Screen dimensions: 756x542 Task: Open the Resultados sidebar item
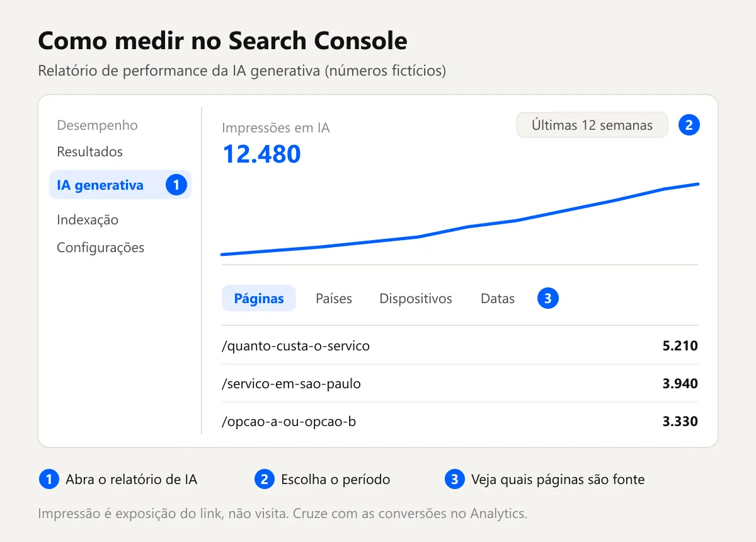coord(89,152)
